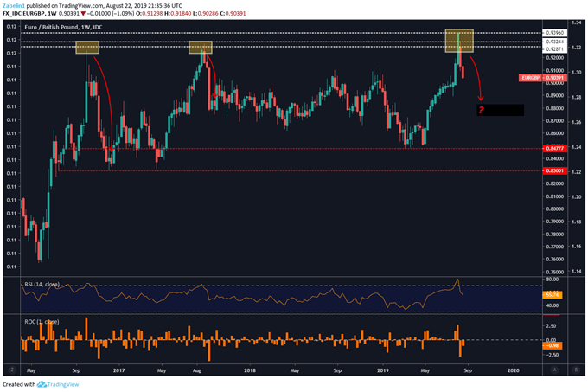
Task: Click the red 0.83001 support price label
Action: [554, 170]
